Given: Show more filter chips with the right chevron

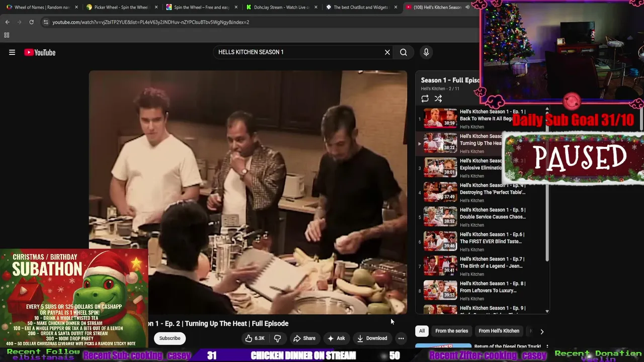Looking at the screenshot, I should pos(542,331).
